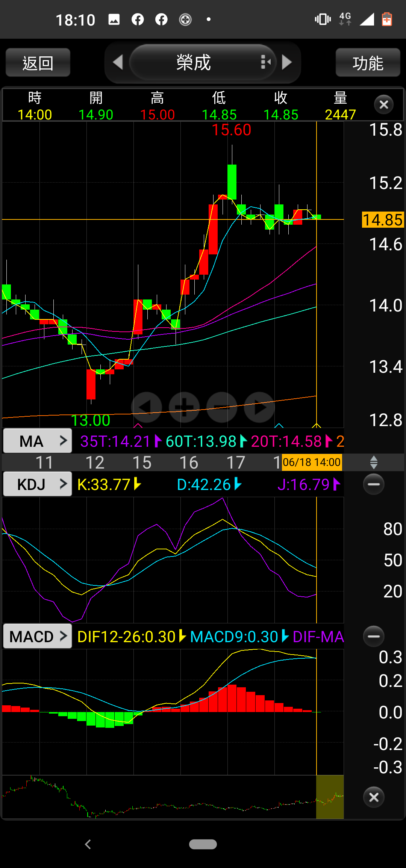Tap the 06/18 14:00 date marker
The image size is (406, 868).
tap(312, 462)
